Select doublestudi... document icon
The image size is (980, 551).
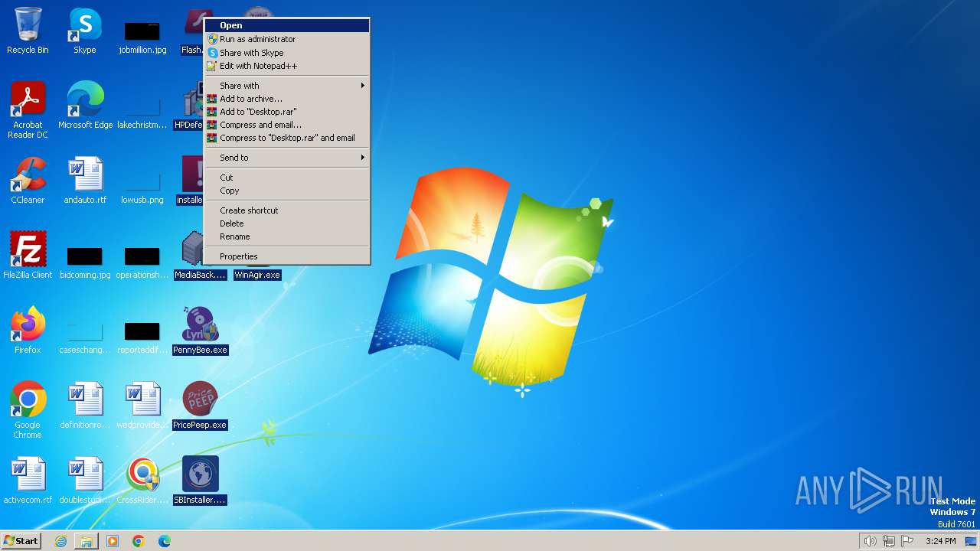coord(85,481)
